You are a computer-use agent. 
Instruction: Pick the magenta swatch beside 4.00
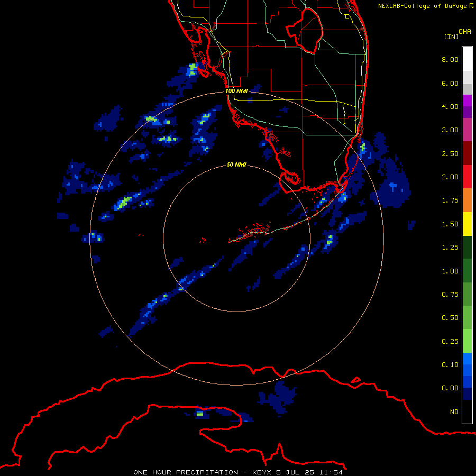[x=467, y=100]
